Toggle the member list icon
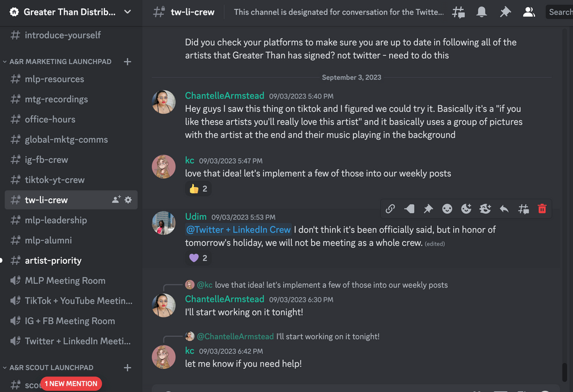The image size is (573, 392). 529,12
